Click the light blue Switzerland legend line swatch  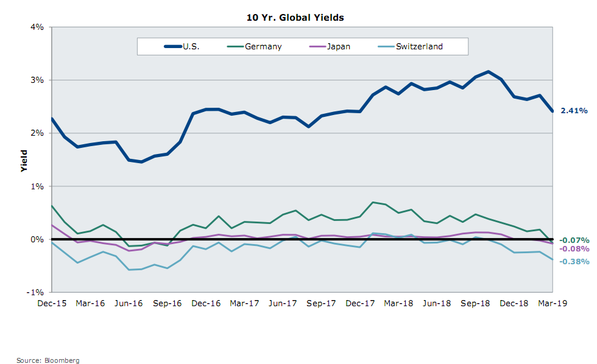coord(386,46)
